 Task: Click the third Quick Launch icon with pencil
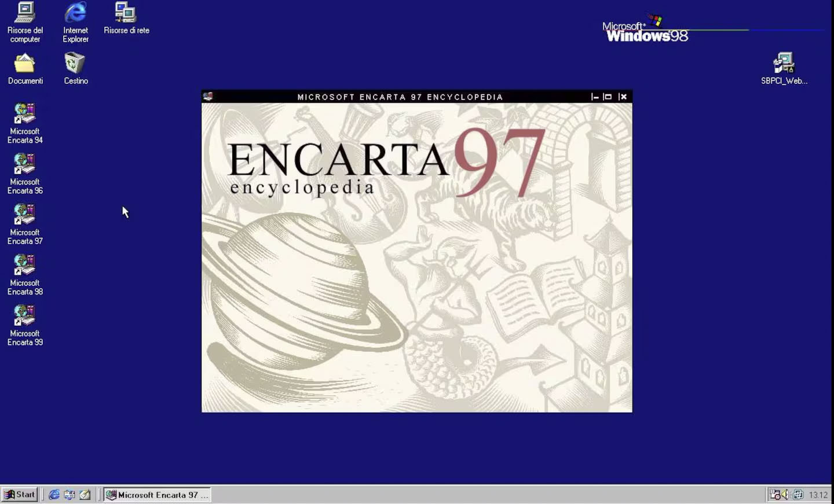[85, 495]
